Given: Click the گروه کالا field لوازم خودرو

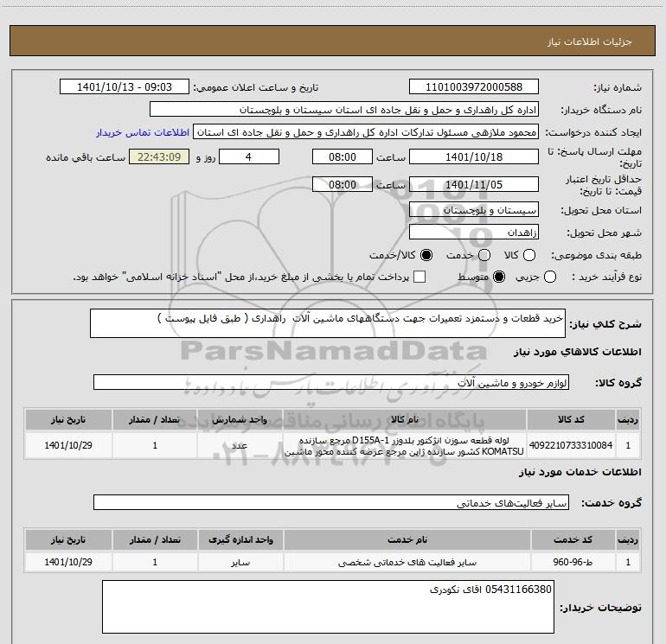Looking at the screenshot, I should coord(331,382).
